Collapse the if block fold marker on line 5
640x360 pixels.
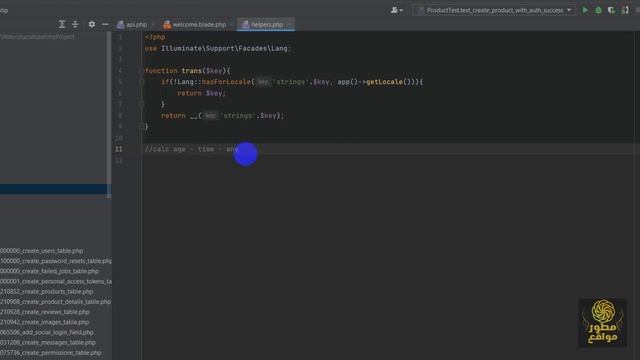[x=141, y=82]
